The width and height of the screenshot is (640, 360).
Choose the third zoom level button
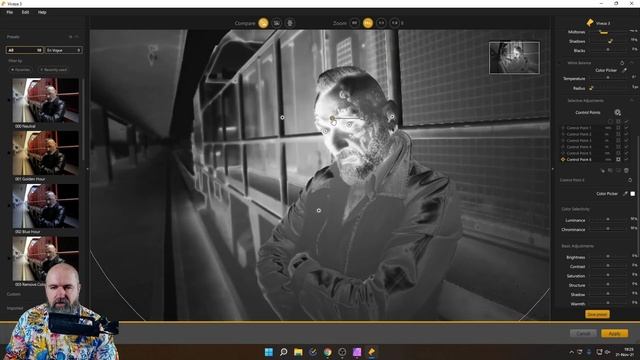coord(381,23)
